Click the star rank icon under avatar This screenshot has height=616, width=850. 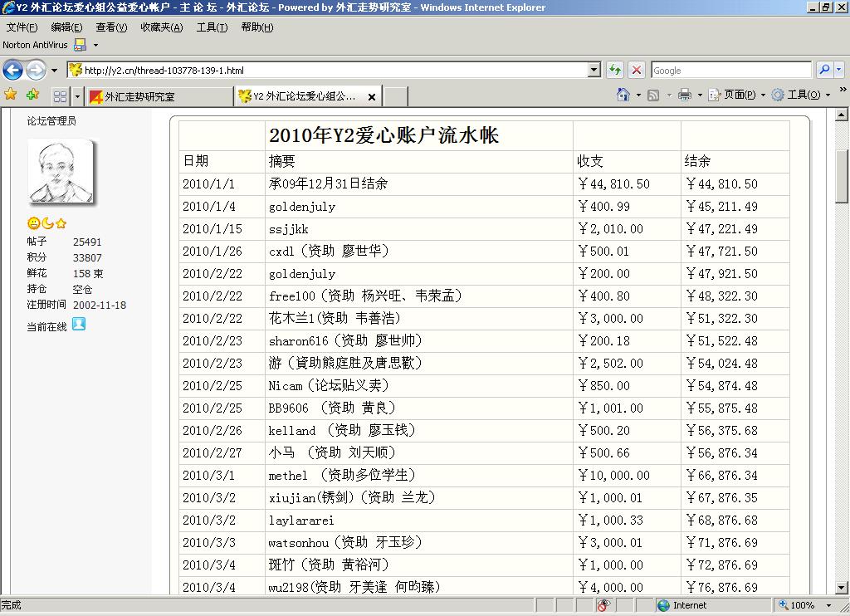[x=61, y=222]
